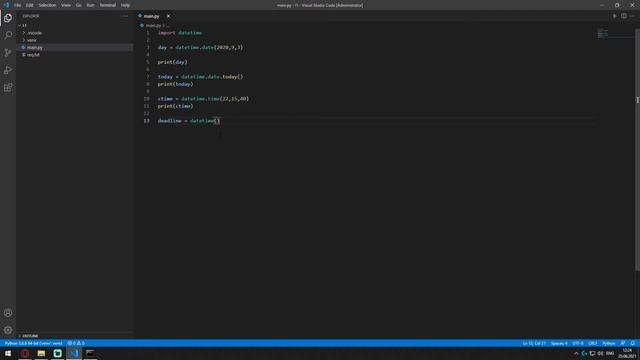Click the volume icon in system tray
This screenshot has width=640, height=360.
(600, 353)
